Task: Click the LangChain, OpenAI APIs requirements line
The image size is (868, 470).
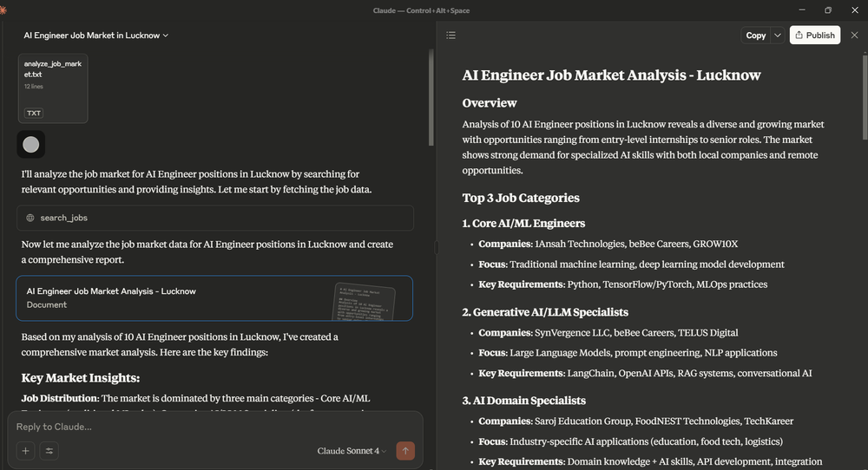Action: (x=645, y=373)
